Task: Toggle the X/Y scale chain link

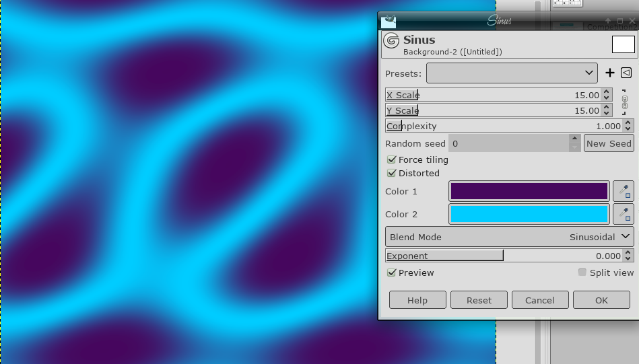Action: 625,103
